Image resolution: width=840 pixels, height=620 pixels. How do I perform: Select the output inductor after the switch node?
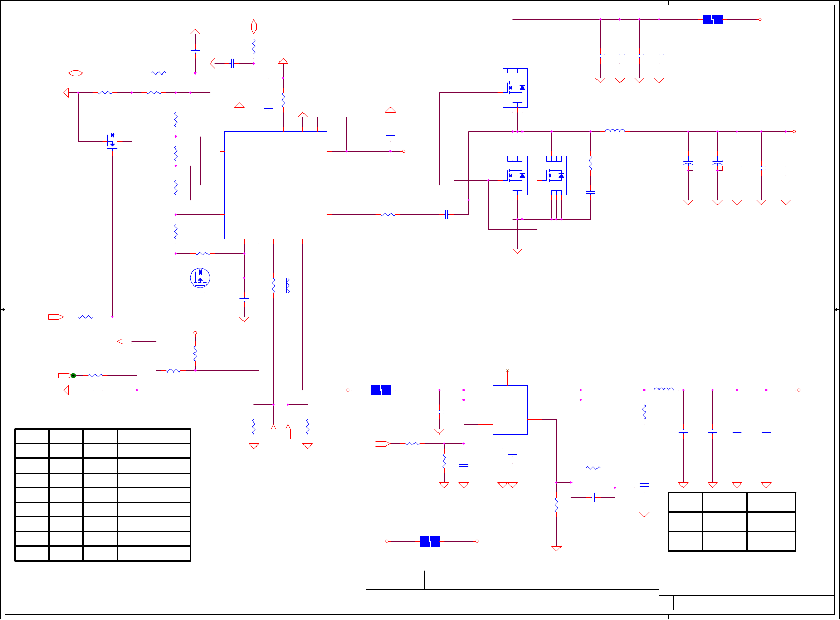pos(615,131)
